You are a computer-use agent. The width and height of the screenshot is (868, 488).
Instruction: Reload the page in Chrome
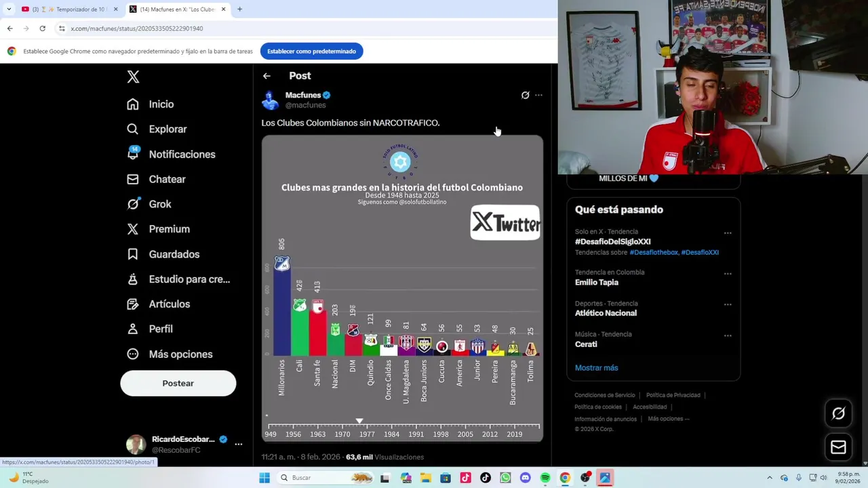42,28
